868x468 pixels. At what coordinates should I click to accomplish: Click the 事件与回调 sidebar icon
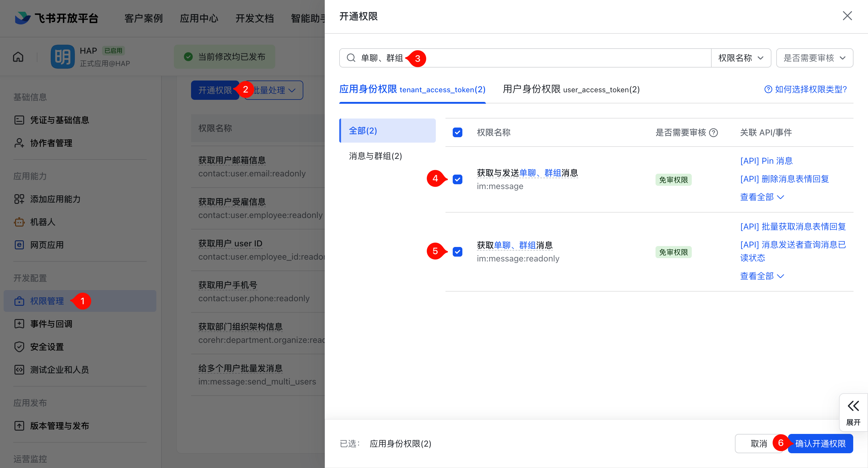tap(19, 324)
